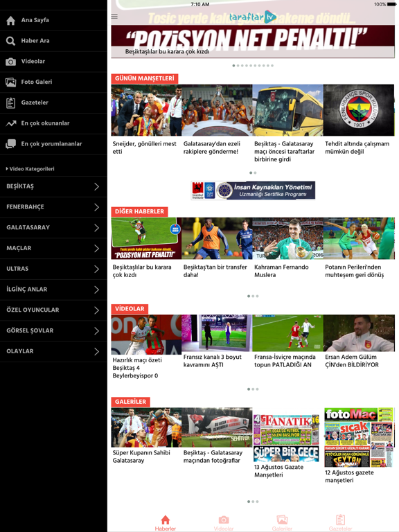
Task: Expand the ÖZEL OYUNCULAR category chevron
Action: tap(97, 310)
